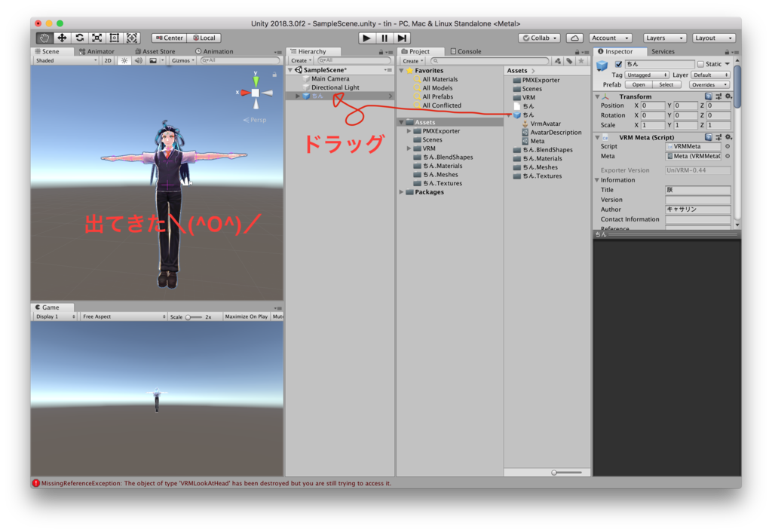772x532 pixels.
Task: Select the Rotate tool
Action: [x=79, y=38]
